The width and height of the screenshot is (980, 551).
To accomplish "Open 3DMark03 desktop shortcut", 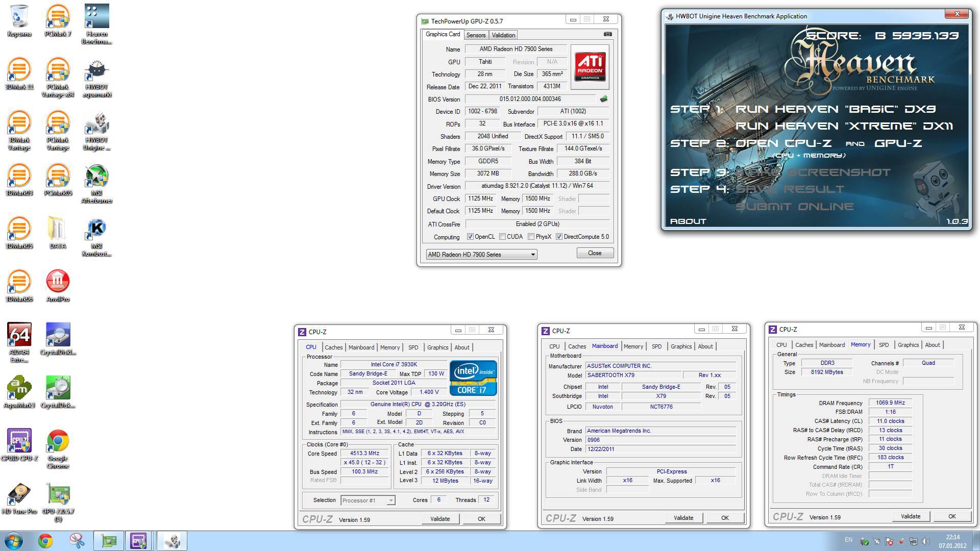I will (x=19, y=180).
